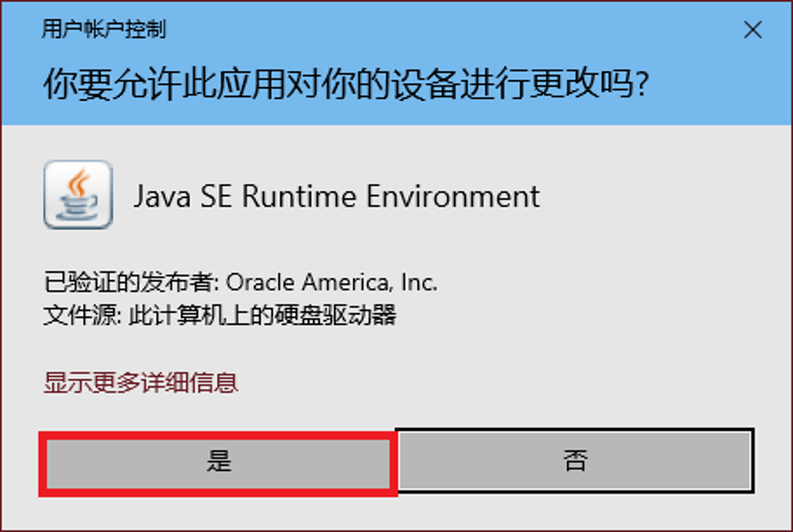
Task: Open the 显示更多详细信息 link
Action: coord(141,383)
